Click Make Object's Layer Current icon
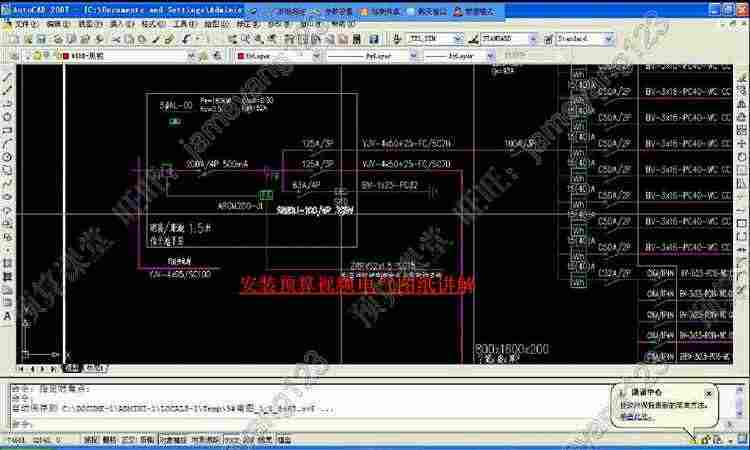Screen dimensions: 750x450 (x=205, y=56)
